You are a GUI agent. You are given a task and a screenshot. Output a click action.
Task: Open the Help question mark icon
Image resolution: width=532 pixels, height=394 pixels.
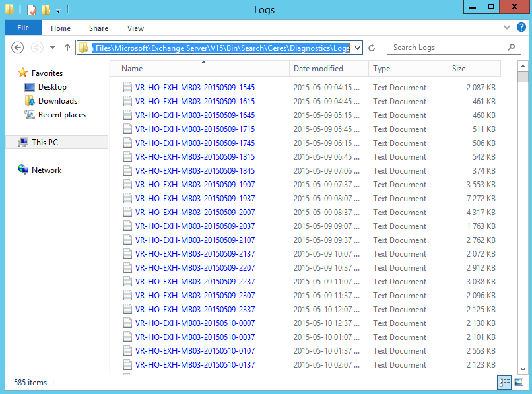[521, 27]
